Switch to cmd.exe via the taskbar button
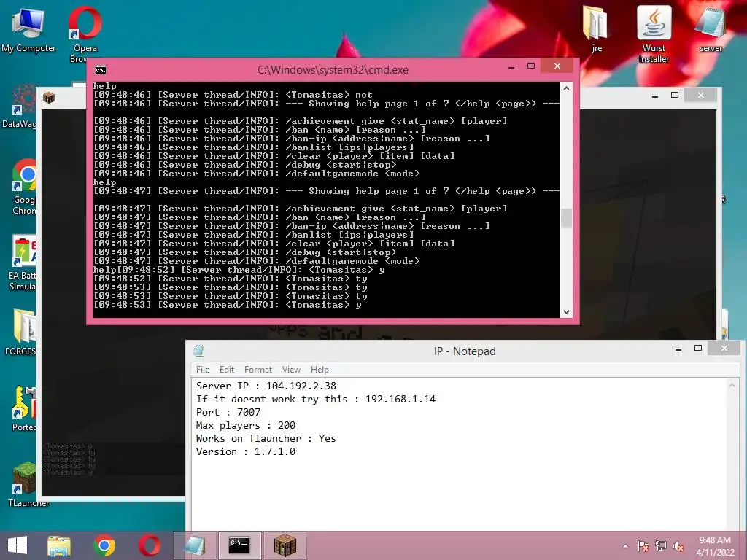The image size is (747, 560). [x=239, y=545]
